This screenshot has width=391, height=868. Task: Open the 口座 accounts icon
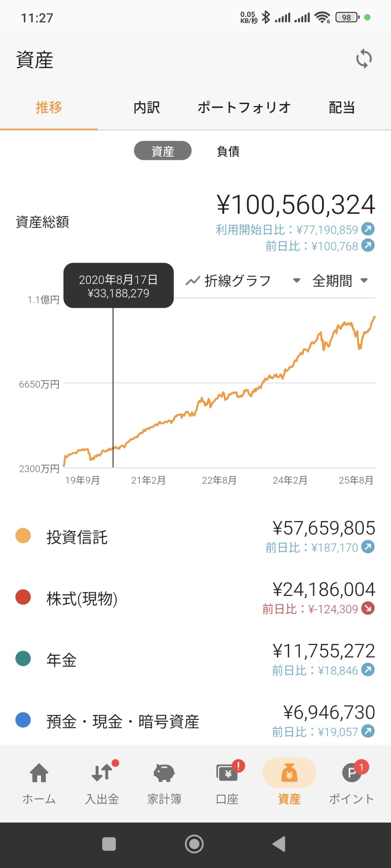[227, 773]
